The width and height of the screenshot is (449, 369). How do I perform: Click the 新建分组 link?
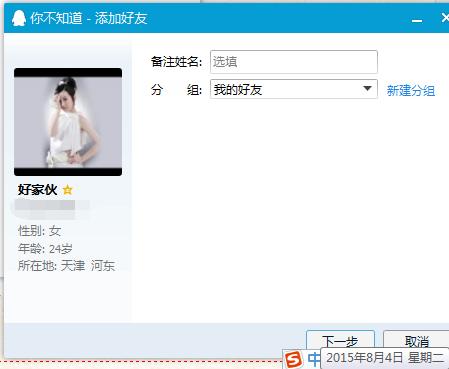pyautogui.click(x=411, y=90)
